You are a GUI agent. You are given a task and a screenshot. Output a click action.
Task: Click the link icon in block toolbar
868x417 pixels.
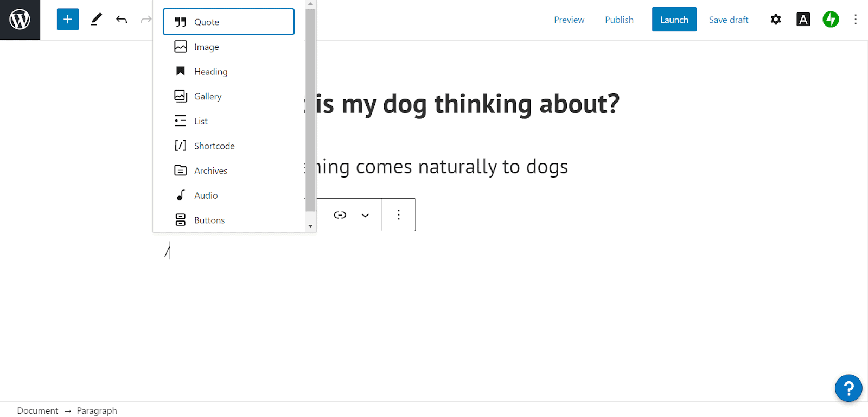340,215
